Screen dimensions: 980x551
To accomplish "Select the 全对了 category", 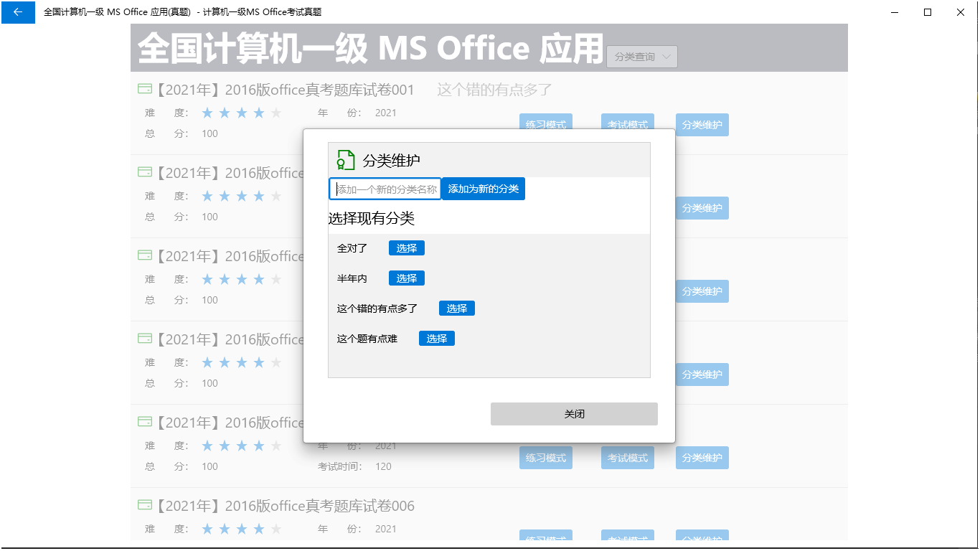I will [x=407, y=248].
